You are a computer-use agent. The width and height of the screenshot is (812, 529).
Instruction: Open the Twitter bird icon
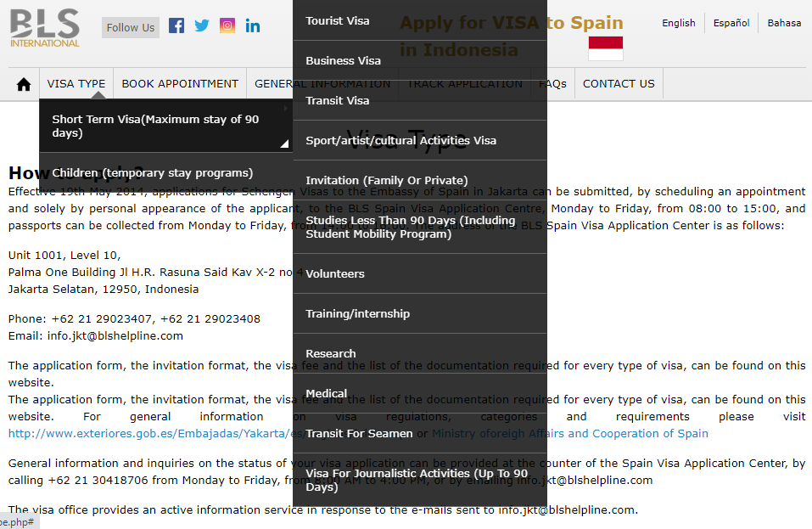pos(202,25)
